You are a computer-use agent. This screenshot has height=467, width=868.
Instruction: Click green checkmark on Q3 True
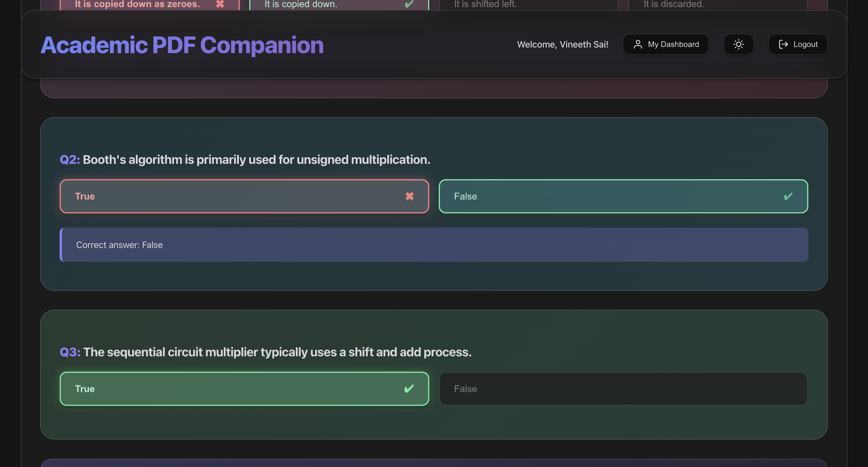[409, 388]
